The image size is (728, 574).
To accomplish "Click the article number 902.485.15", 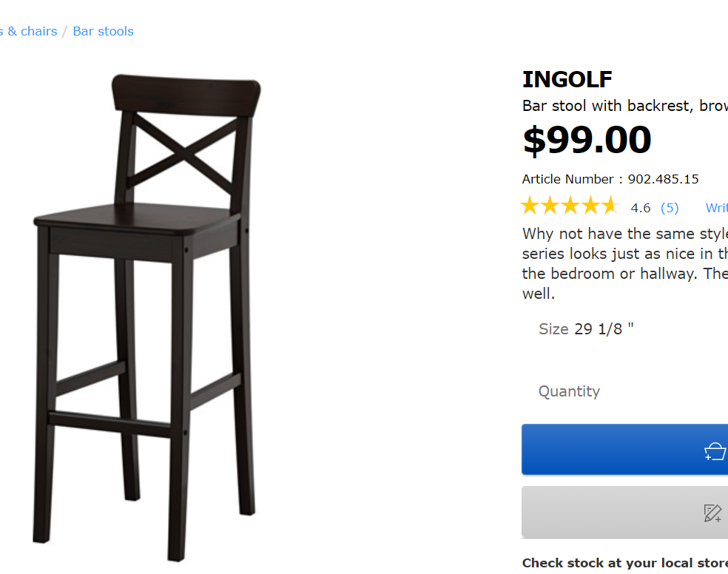I will click(x=663, y=179).
